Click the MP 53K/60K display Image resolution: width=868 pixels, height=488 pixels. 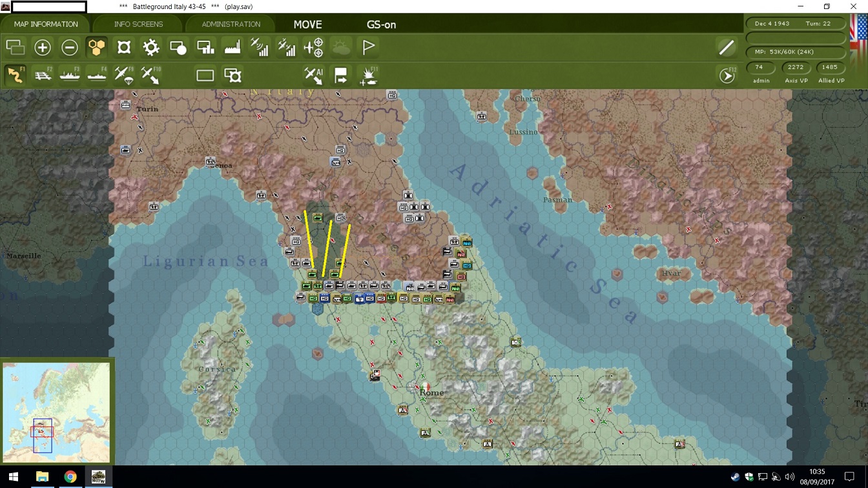pos(796,52)
